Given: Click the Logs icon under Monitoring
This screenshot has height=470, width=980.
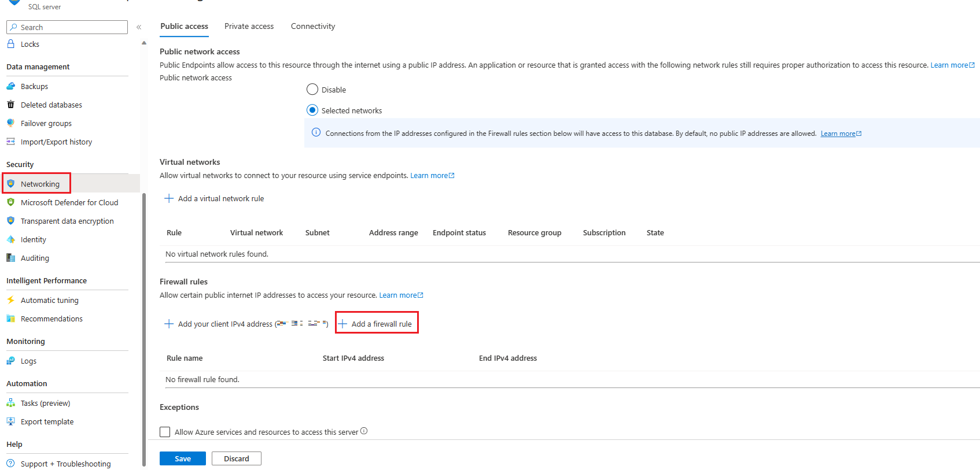Looking at the screenshot, I should [x=10, y=361].
